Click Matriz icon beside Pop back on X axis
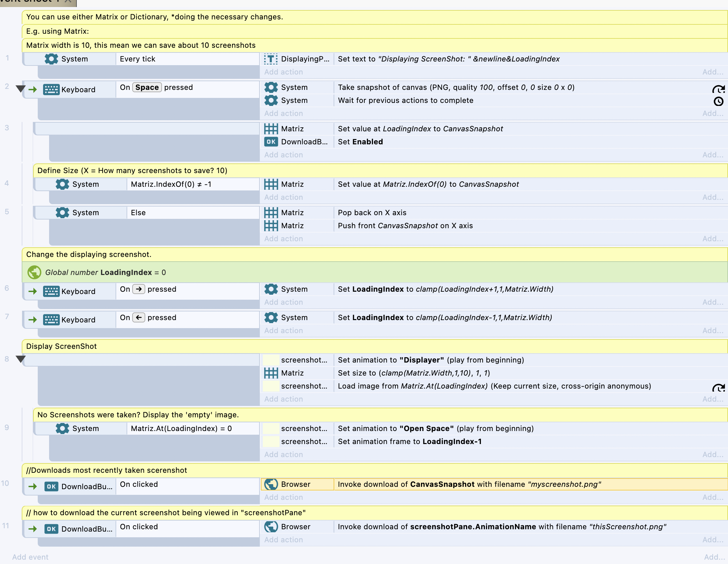Screen dimensions: 728x564 271,213
